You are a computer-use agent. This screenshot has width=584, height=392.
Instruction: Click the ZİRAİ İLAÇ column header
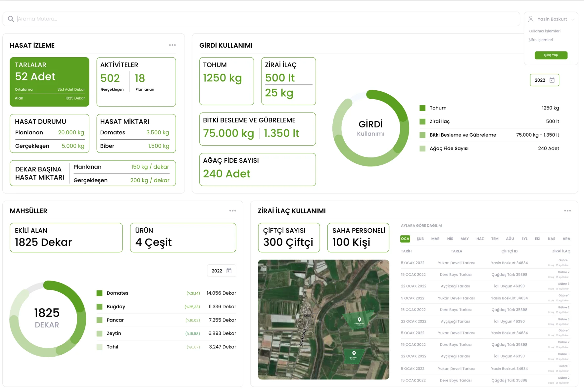pyautogui.click(x=561, y=251)
